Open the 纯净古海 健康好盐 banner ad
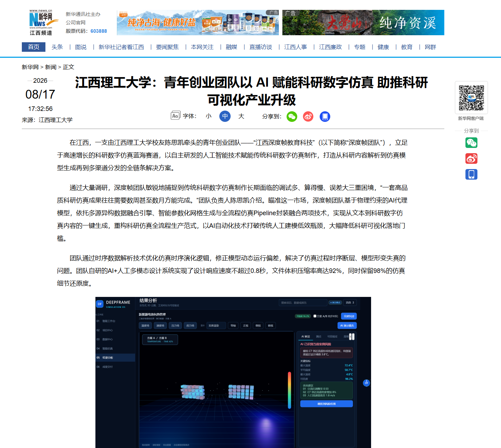This screenshot has height=448, width=501. point(198,23)
